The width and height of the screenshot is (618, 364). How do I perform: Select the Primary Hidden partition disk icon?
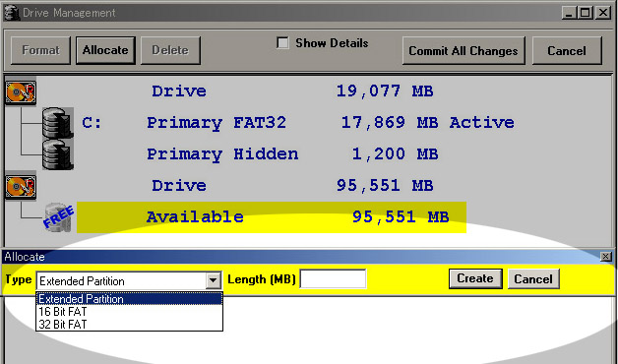coord(57,154)
